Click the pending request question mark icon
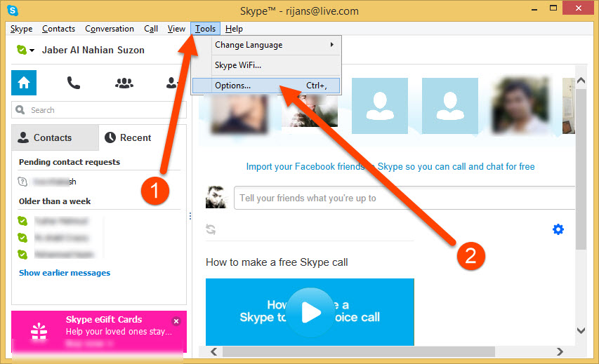Viewport: 599px width, 364px height. click(x=22, y=182)
